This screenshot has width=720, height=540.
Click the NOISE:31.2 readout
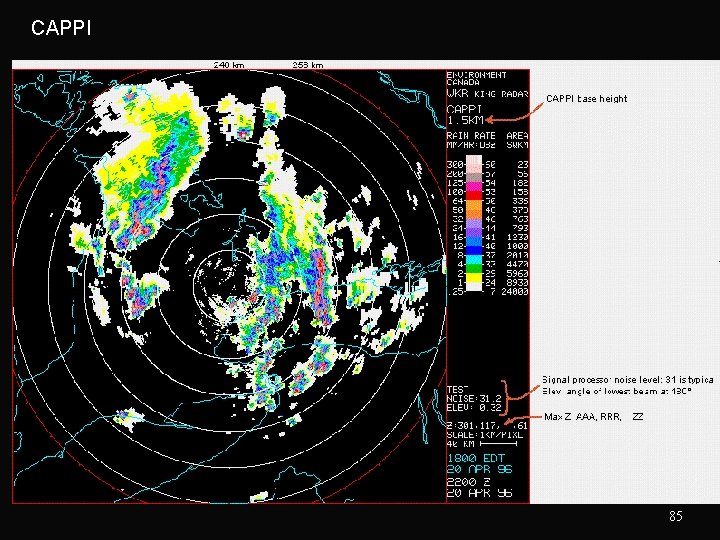click(x=474, y=399)
